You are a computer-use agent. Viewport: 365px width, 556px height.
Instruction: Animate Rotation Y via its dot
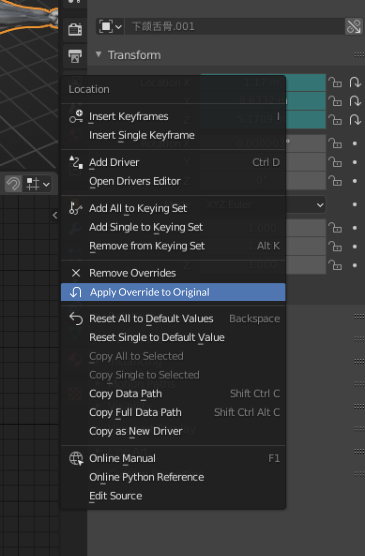click(355, 162)
